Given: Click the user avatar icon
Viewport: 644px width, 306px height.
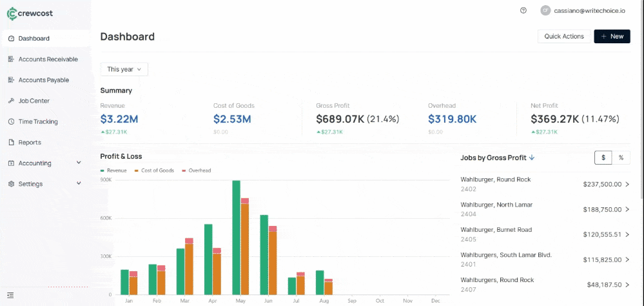Looking at the screenshot, I should point(545,10).
